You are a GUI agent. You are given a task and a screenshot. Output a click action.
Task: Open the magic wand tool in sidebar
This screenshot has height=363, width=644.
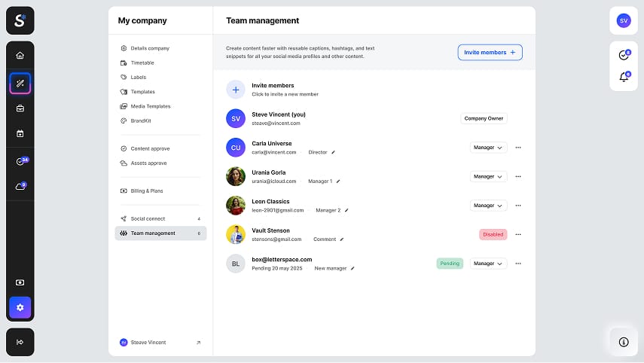(x=20, y=83)
